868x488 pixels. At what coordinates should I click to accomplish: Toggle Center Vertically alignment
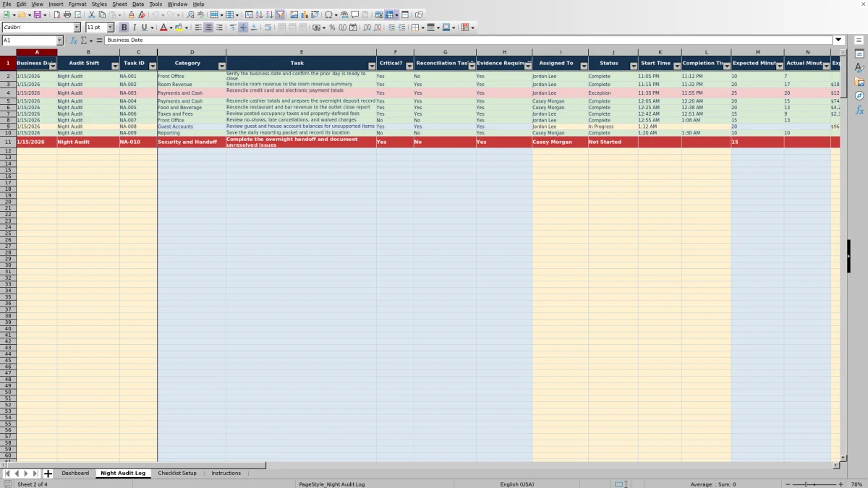(x=243, y=27)
